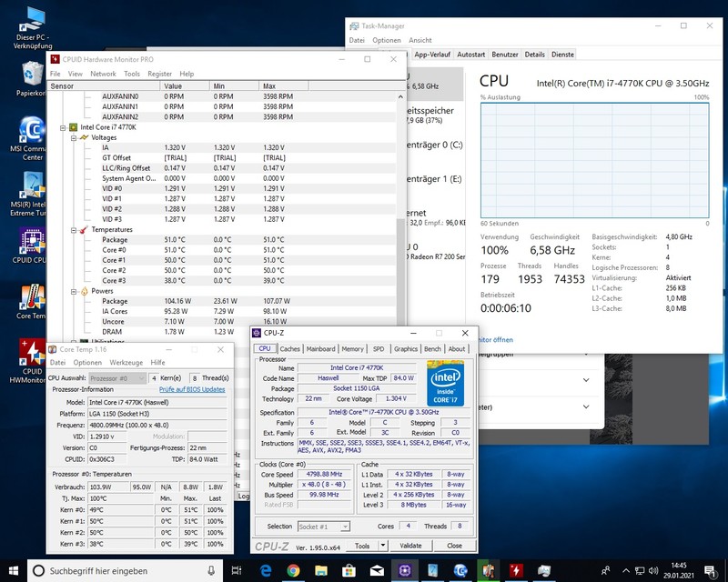Open File Explorer from the taskbar
This screenshot has width=728, height=582.
(x=321, y=570)
